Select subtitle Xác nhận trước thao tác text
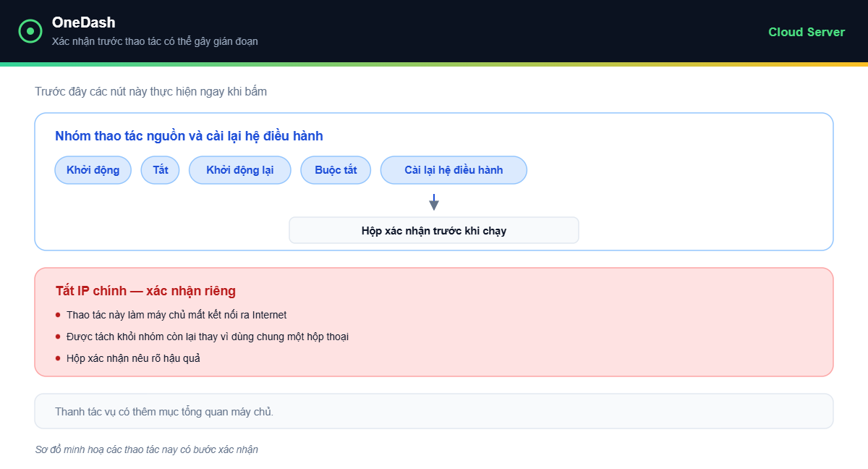The height and width of the screenshot is (469, 868). pos(155,41)
